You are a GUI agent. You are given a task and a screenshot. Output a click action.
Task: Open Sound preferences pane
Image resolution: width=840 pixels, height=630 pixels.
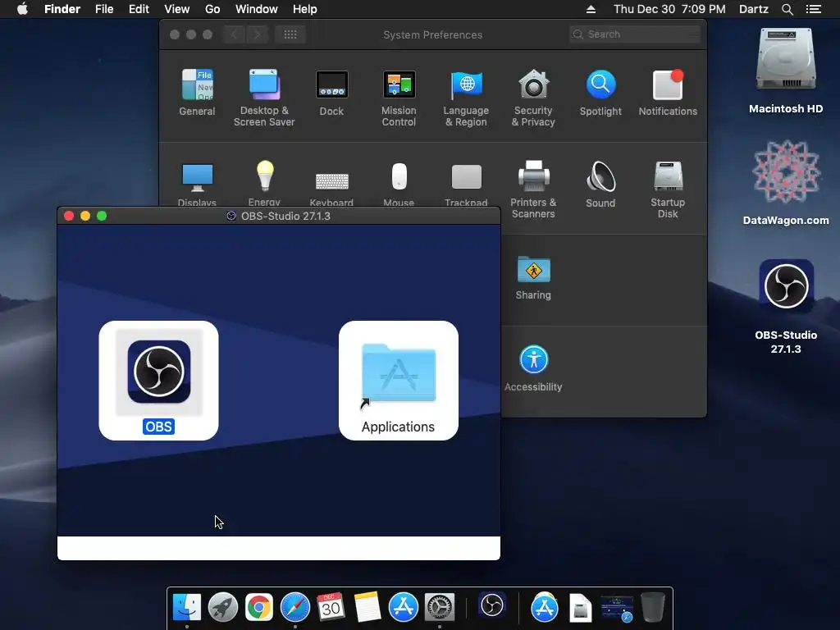pos(600,185)
